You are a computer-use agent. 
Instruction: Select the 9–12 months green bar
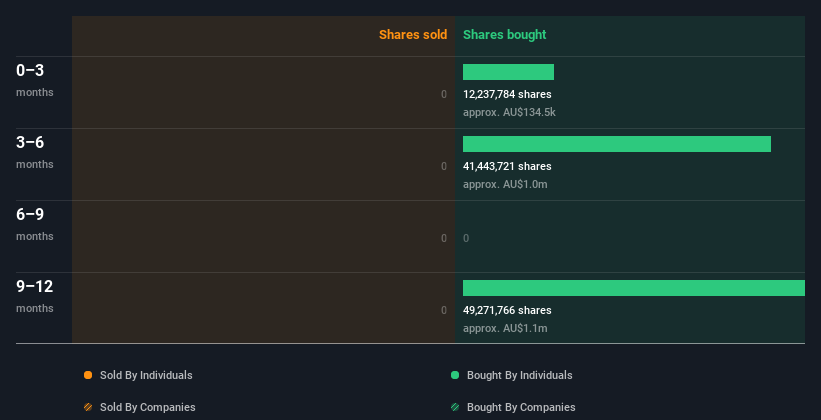pos(634,288)
